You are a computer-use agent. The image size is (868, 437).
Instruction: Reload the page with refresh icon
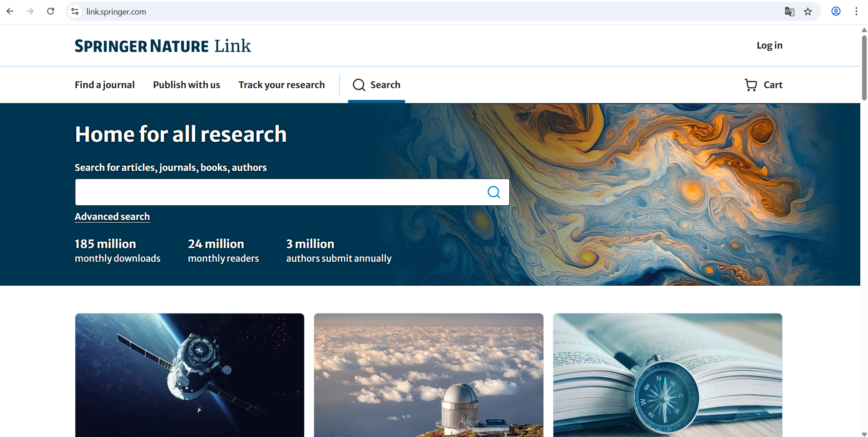point(51,11)
